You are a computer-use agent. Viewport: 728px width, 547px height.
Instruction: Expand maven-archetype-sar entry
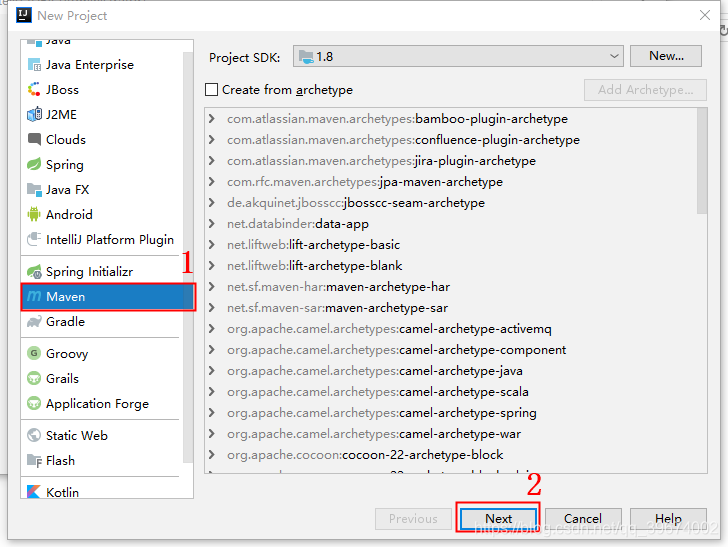tap(212, 307)
